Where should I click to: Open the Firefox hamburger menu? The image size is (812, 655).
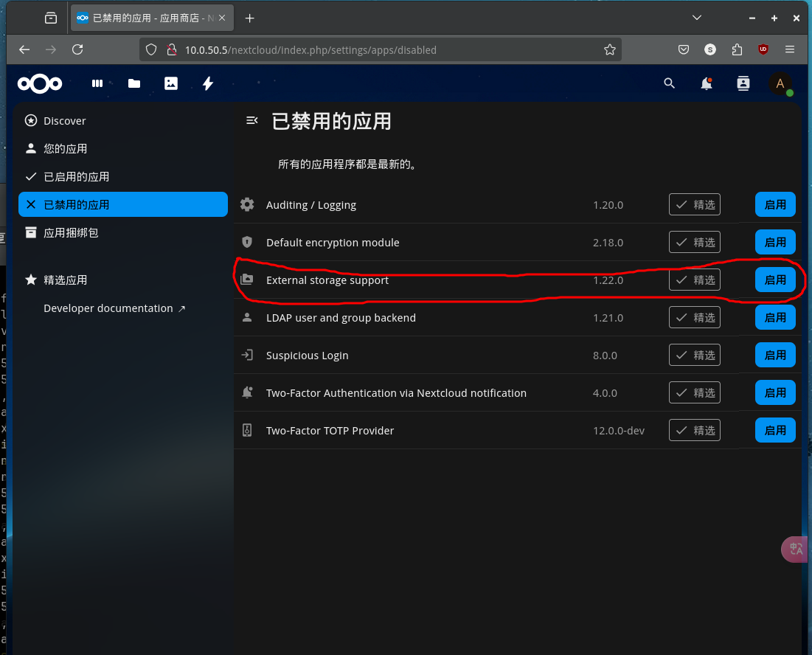[x=790, y=49]
